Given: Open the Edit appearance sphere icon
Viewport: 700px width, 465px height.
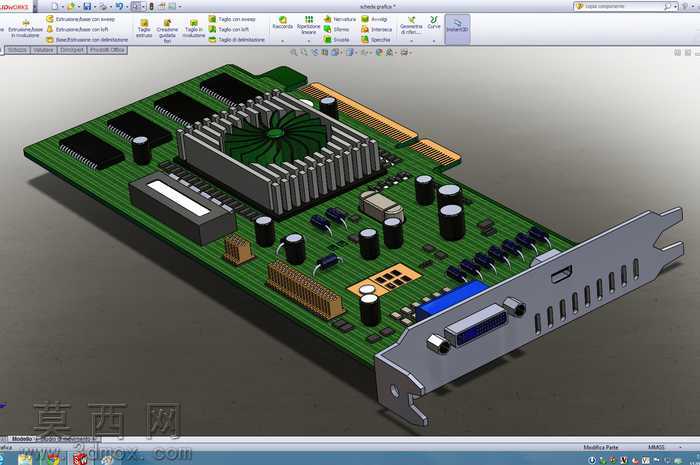Looking at the screenshot, I should tap(379, 53).
